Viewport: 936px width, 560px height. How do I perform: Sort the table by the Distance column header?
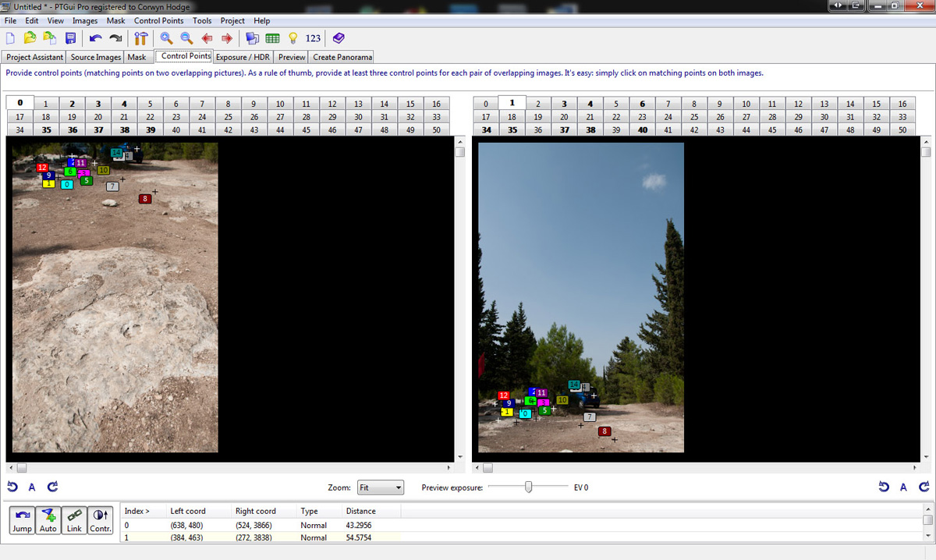pyautogui.click(x=360, y=511)
